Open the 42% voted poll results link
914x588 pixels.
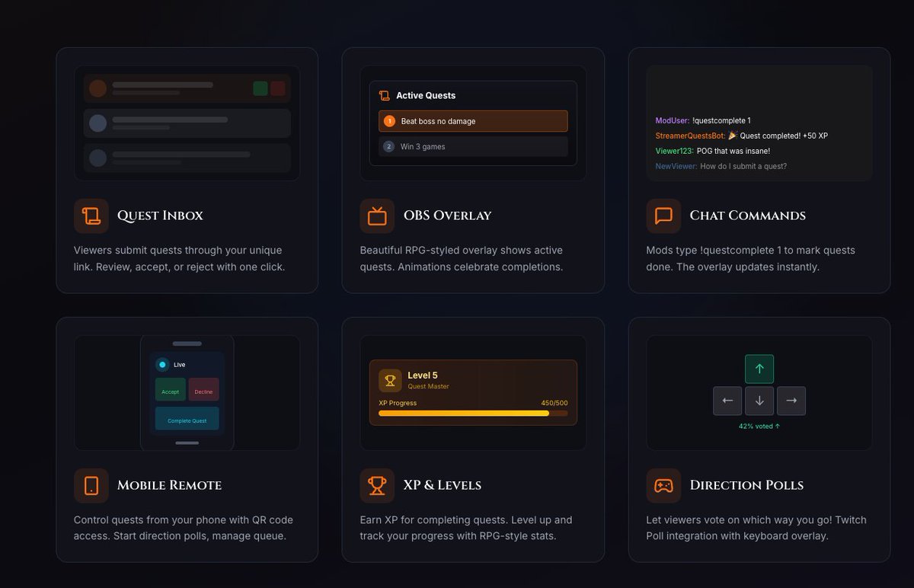[759, 426]
